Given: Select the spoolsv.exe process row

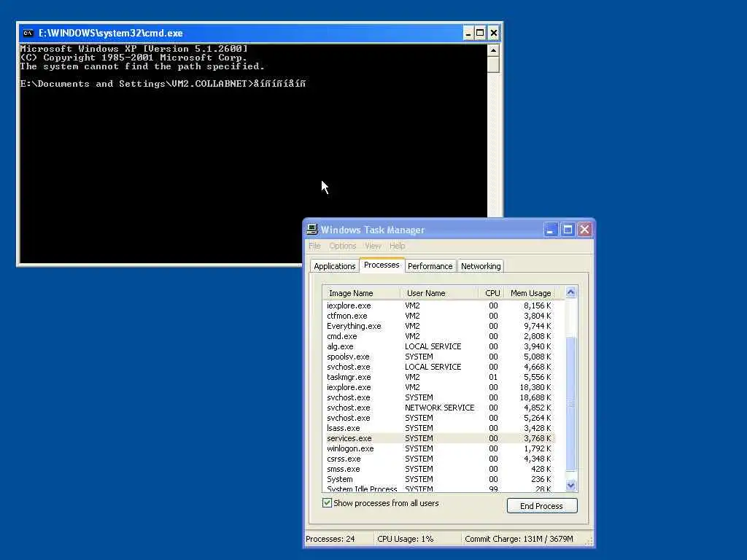Looking at the screenshot, I should 438,357.
